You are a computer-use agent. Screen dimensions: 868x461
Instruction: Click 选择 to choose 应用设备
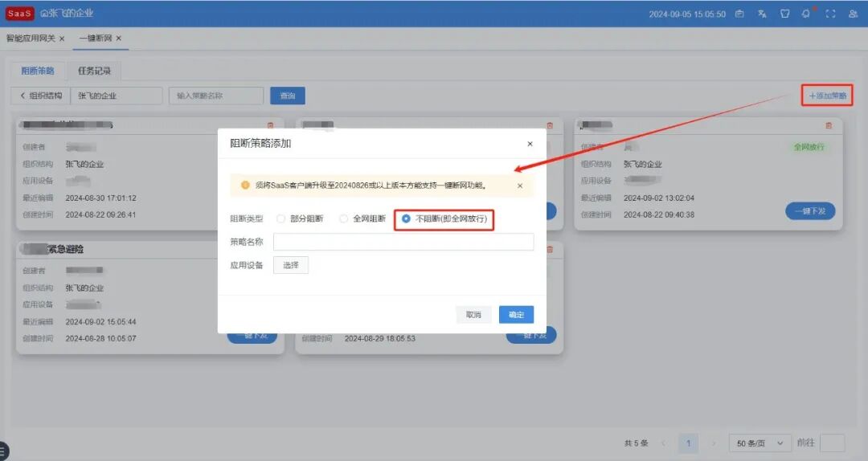click(291, 265)
